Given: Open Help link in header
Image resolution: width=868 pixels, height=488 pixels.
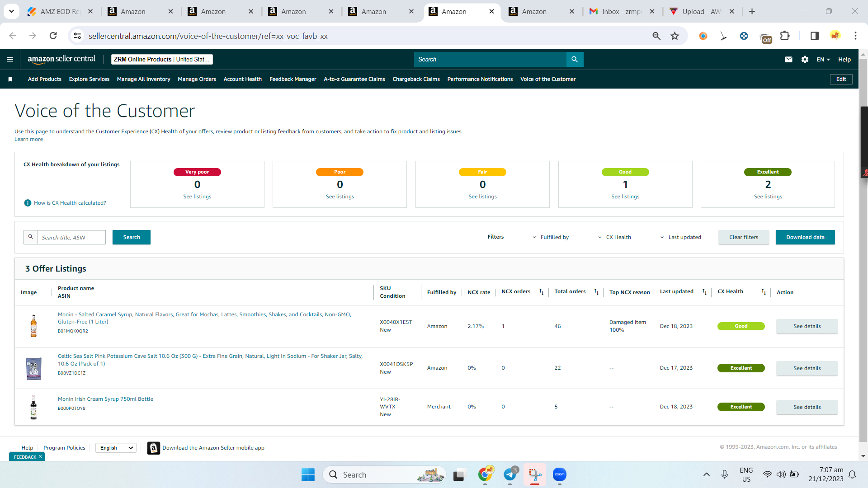Looking at the screenshot, I should (844, 59).
